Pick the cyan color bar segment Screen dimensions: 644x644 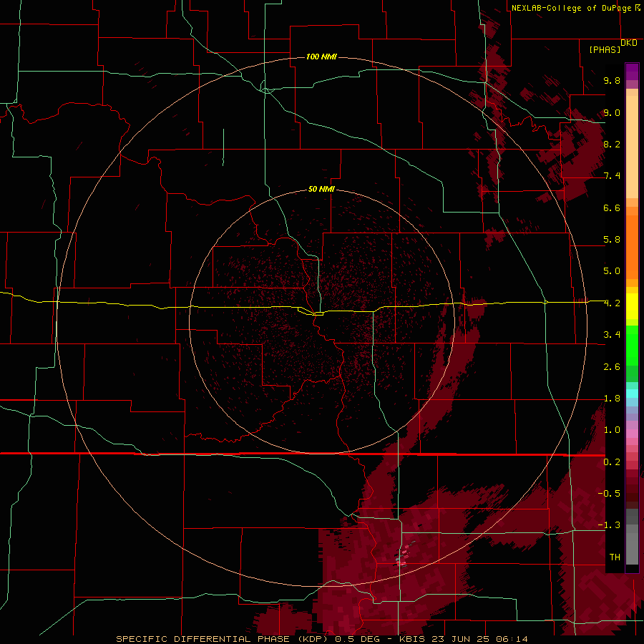click(632, 393)
